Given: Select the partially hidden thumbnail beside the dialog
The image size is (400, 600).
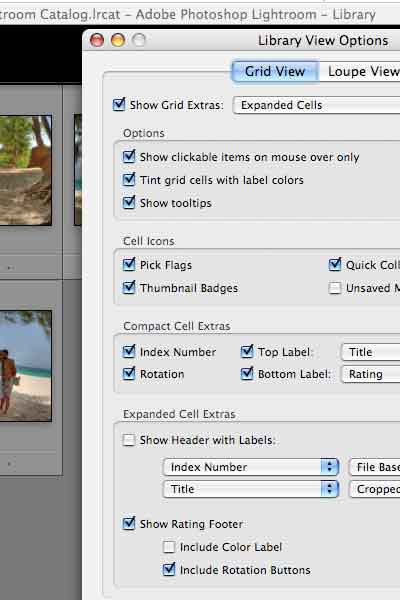Looking at the screenshot, I should pyautogui.click(x=78, y=170).
